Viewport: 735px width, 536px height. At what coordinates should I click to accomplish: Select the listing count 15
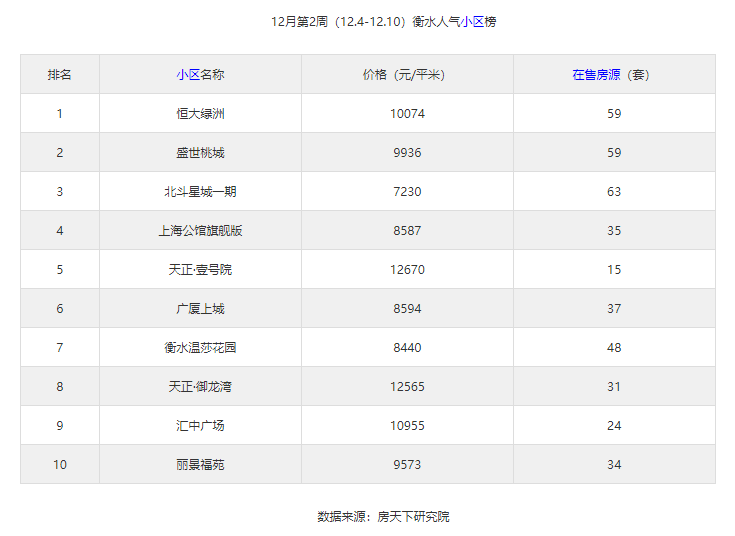point(614,269)
